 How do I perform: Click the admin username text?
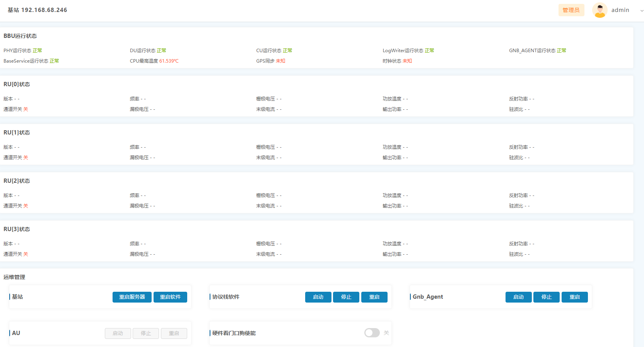[x=620, y=10]
